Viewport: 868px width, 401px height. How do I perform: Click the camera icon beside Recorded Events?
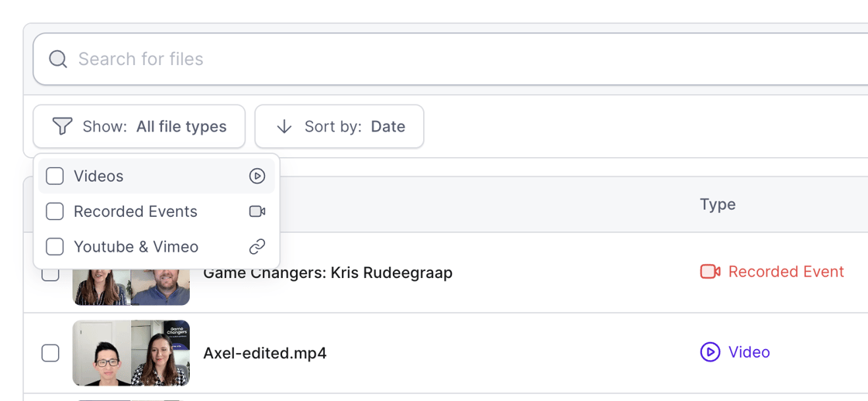257,211
